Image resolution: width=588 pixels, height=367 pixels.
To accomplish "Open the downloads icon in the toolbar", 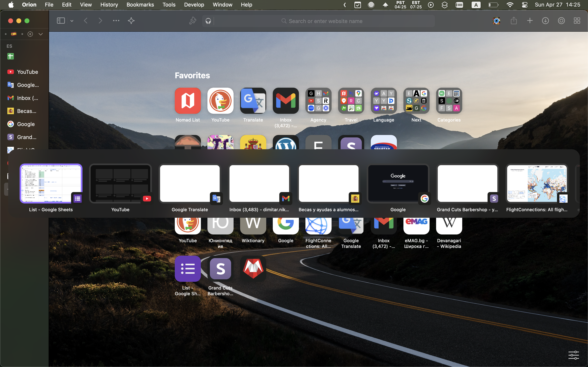I will click(x=546, y=21).
